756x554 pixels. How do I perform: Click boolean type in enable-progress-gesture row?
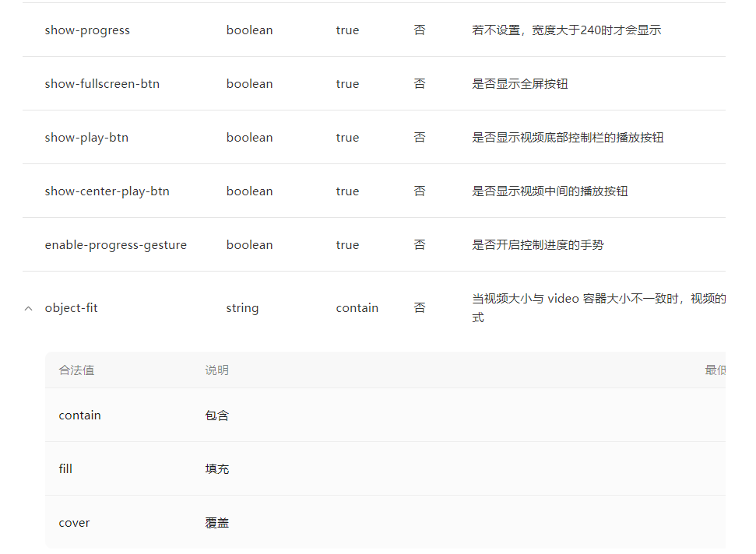tap(250, 245)
